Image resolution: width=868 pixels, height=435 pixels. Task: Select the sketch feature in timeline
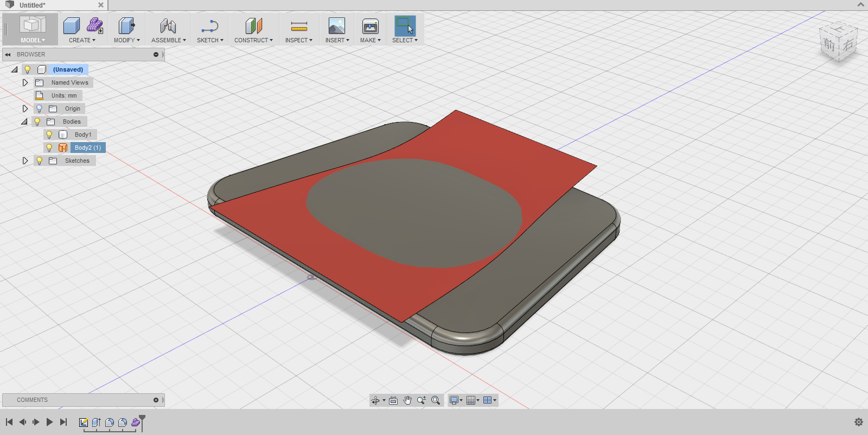pyautogui.click(x=84, y=423)
